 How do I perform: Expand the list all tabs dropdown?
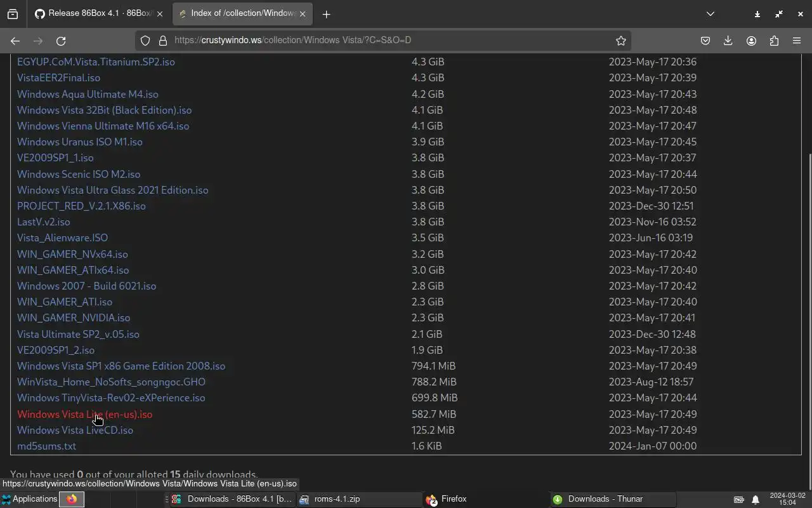[710, 14]
